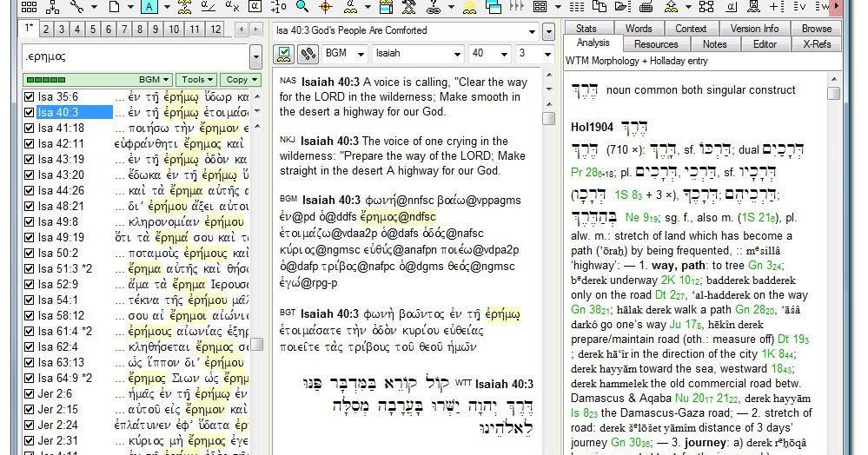The image size is (868, 455).
Task: Click the -1/+1 context icon
Action: [x=278, y=7]
